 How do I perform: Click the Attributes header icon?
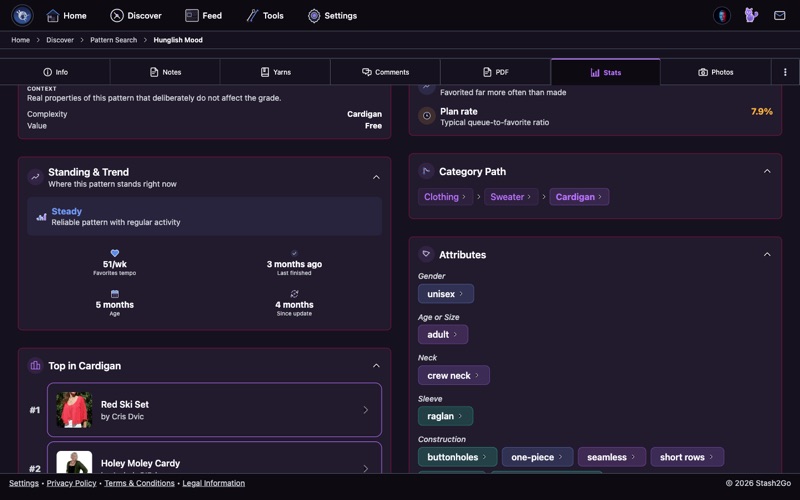[426, 254]
